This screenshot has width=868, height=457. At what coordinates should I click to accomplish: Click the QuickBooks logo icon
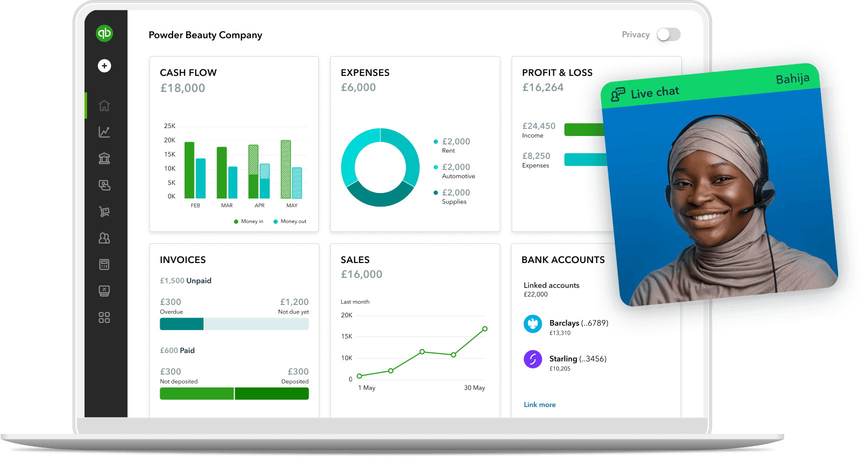[x=105, y=33]
